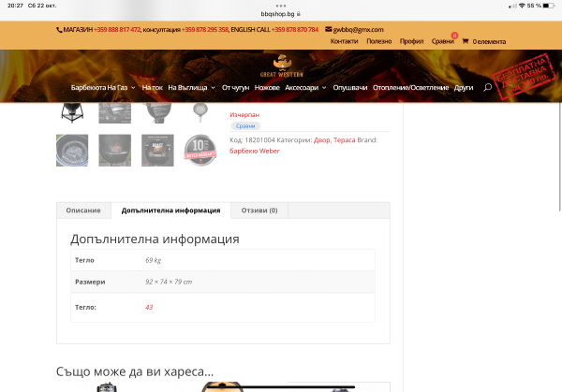
Task: Open the барбекю Weber brand link
Action: (x=255, y=151)
